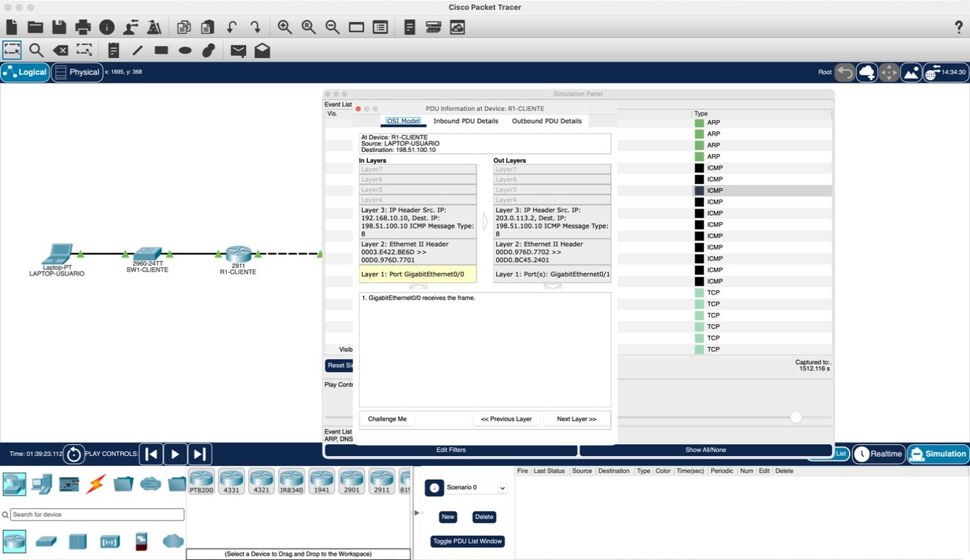This screenshot has height=560, width=970.
Task: Click the play button in Play Controls
Action: (x=175, y=454)
